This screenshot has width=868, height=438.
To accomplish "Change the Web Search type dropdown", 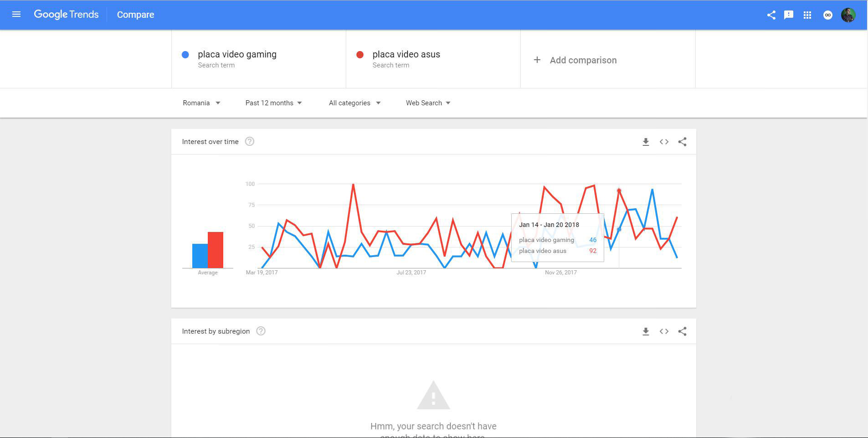I will 428,103.
